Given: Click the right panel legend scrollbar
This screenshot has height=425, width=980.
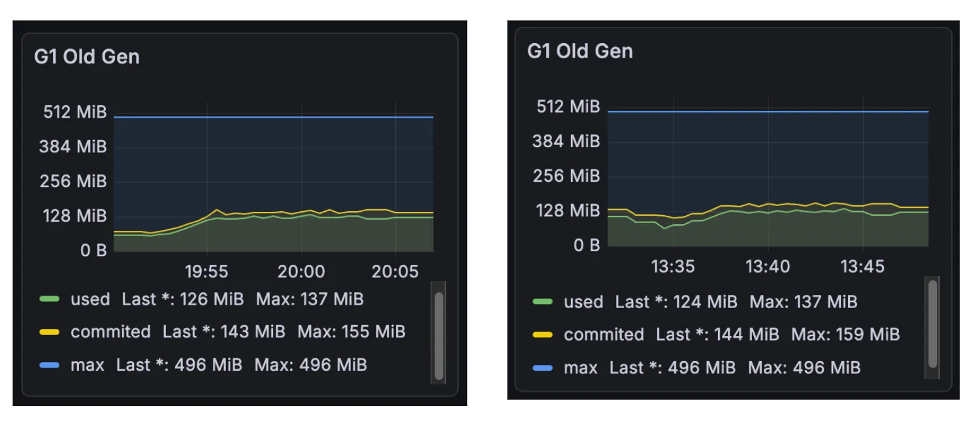Looking at the screenshot, I should click(933, 325).
